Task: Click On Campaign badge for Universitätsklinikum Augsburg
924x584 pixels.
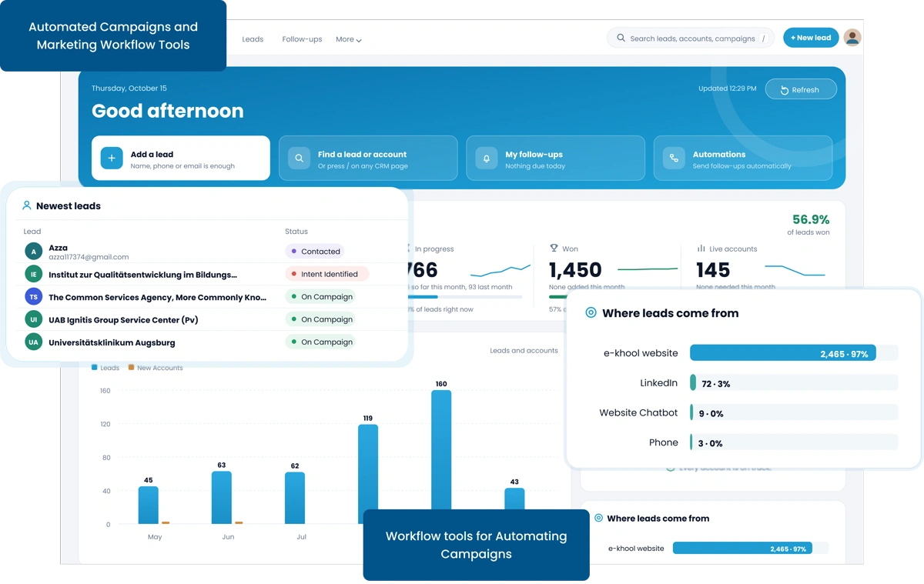Action: point(320,342)
